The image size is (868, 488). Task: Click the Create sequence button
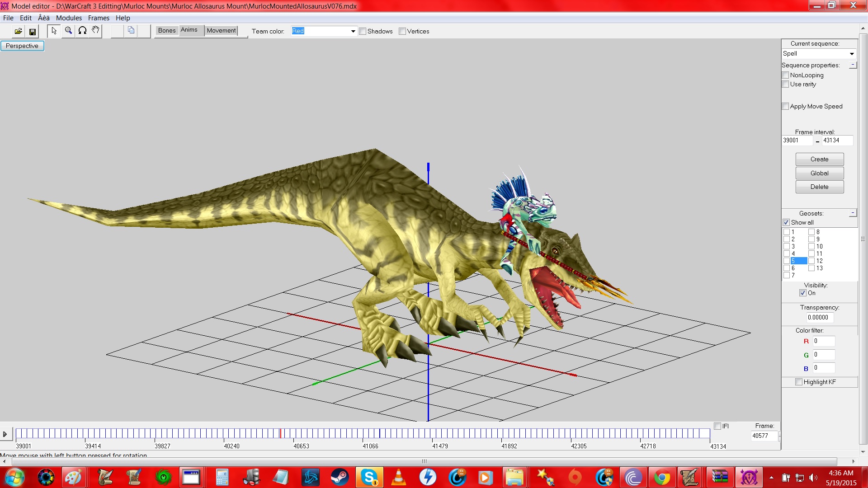click(x=820, y=159)
